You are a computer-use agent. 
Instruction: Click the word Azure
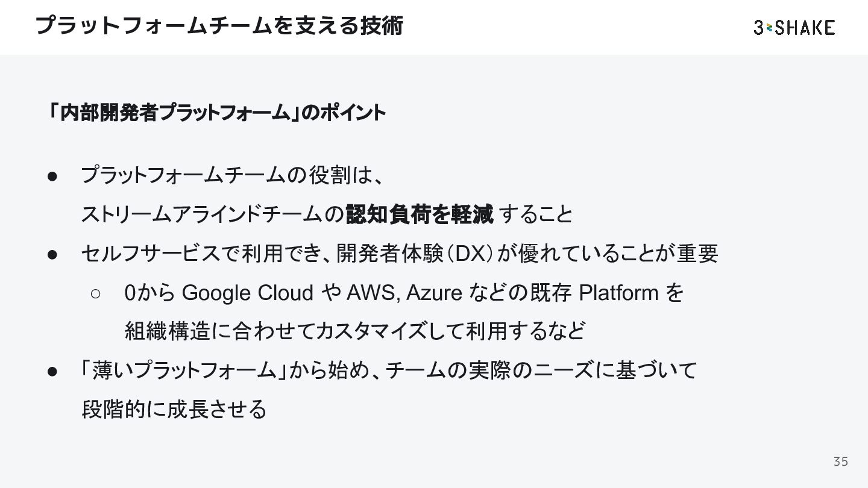434,293
